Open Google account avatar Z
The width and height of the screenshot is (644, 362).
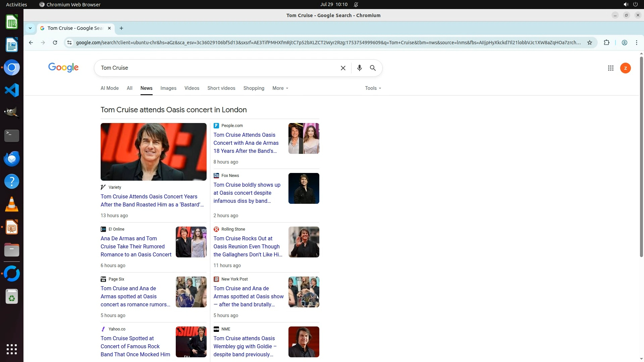click(625, 68)
